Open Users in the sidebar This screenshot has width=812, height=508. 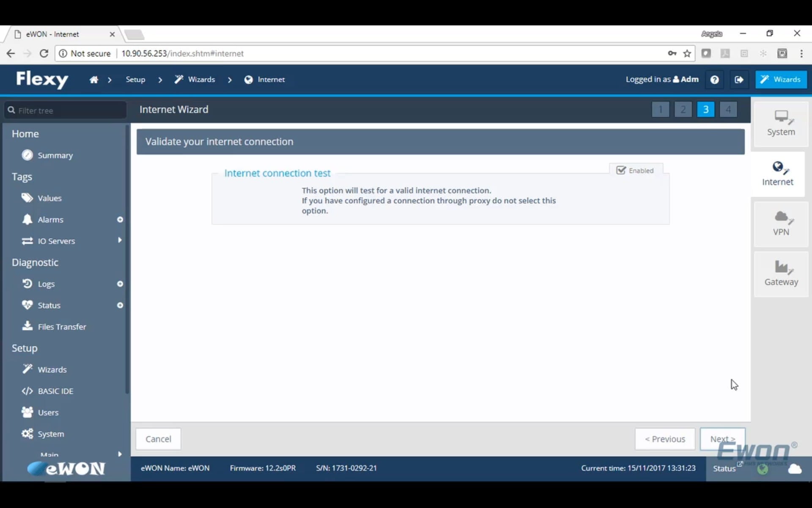tap(48, 412)
